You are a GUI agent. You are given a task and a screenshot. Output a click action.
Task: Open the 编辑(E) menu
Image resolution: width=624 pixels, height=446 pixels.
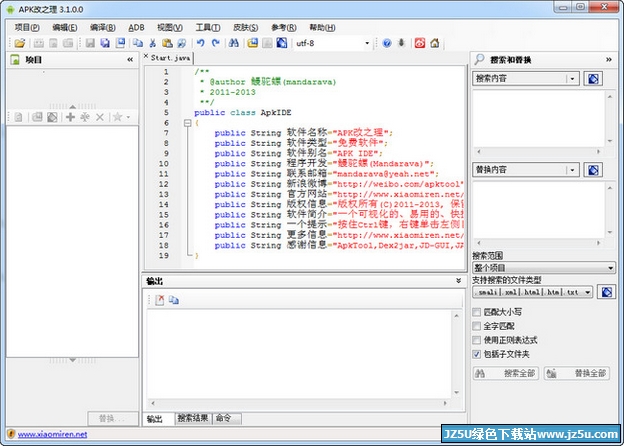click(x=65, y=27)
